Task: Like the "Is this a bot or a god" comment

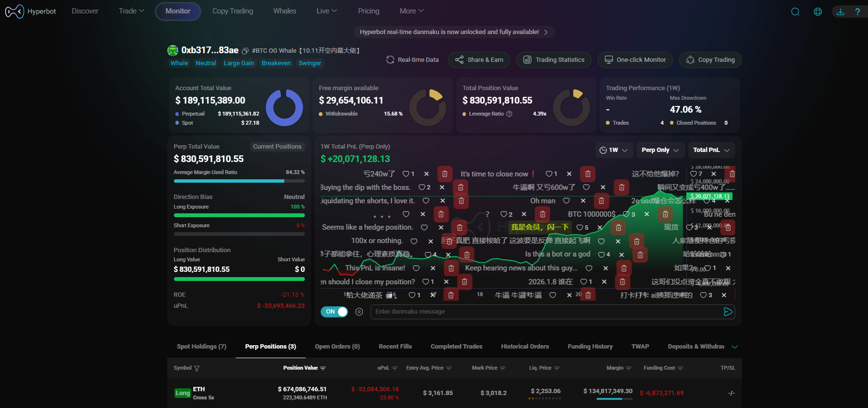Action: pyautogui.click(x=601, y=255)
